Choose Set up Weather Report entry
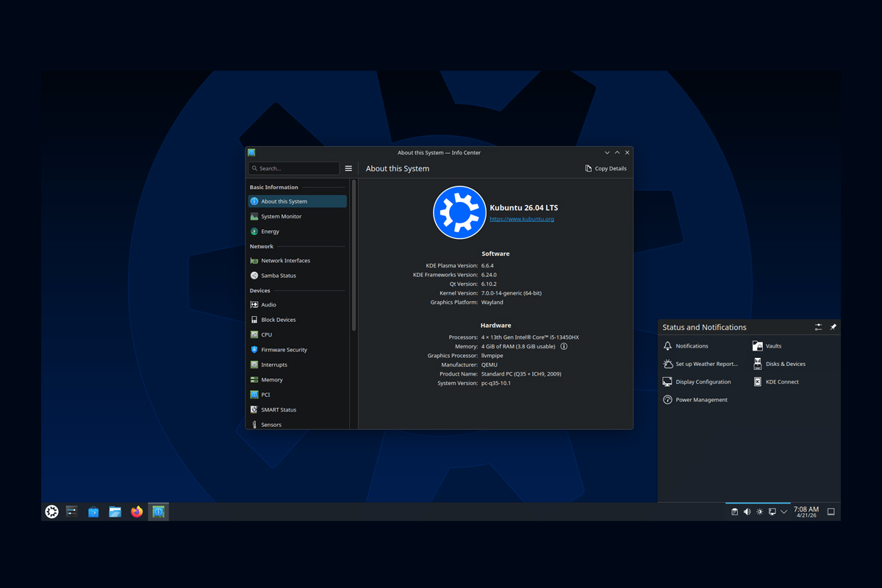 [700, 364]
